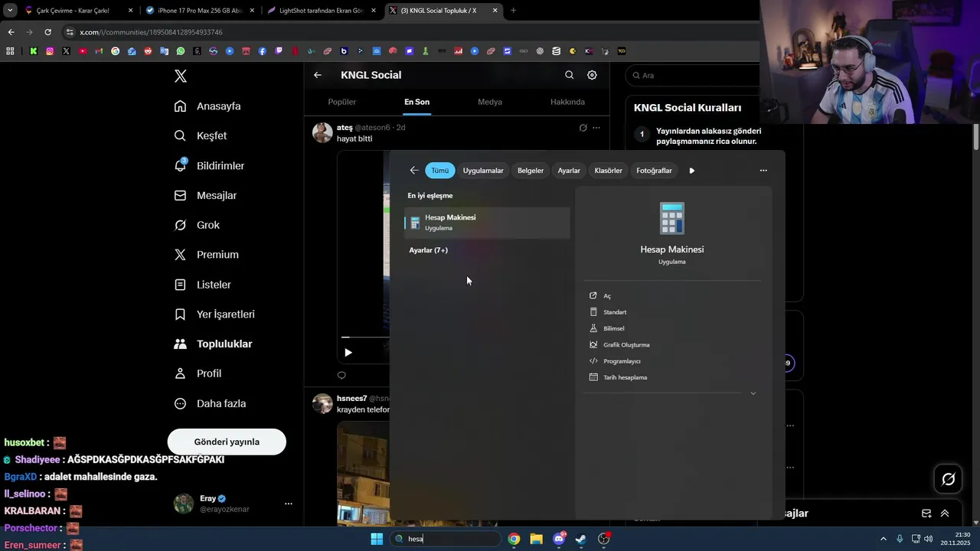Show more search filters arrow

click(692, 171)
